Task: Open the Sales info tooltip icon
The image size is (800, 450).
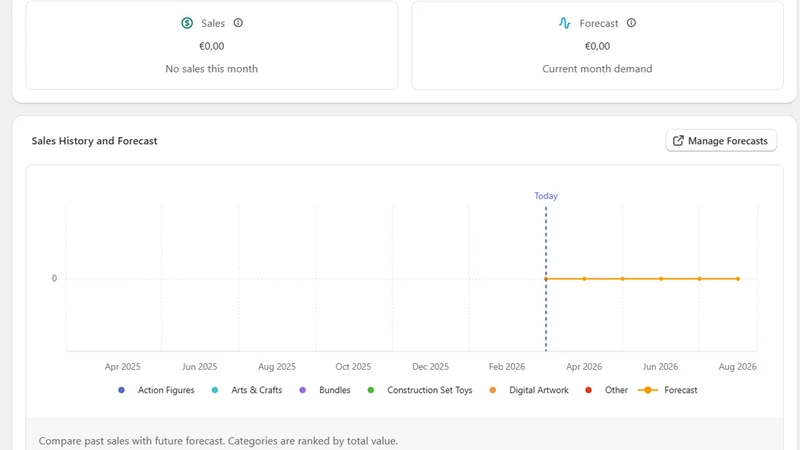Action: coord(238,23)
